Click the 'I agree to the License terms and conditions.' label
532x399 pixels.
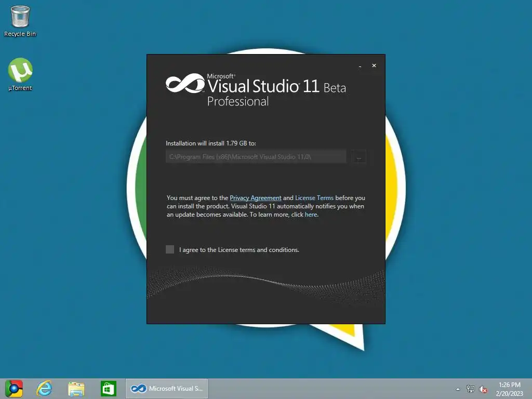click(x=239, y=250)
